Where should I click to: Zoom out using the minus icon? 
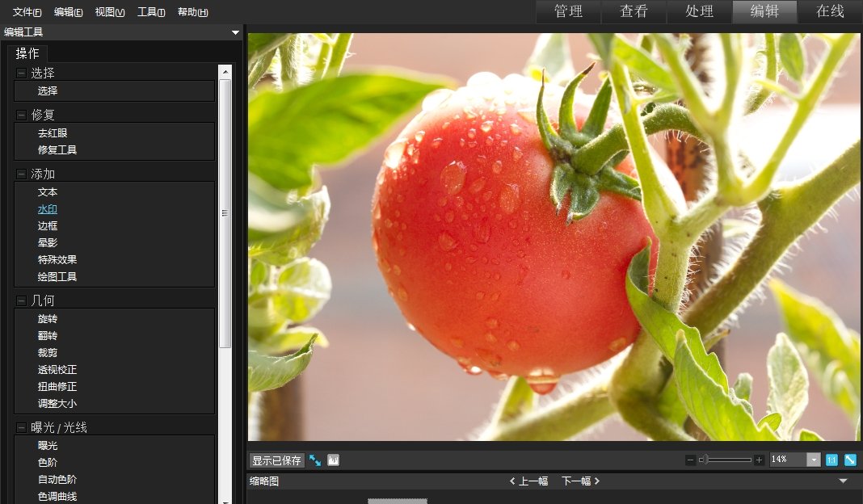(x=690, y=460)
